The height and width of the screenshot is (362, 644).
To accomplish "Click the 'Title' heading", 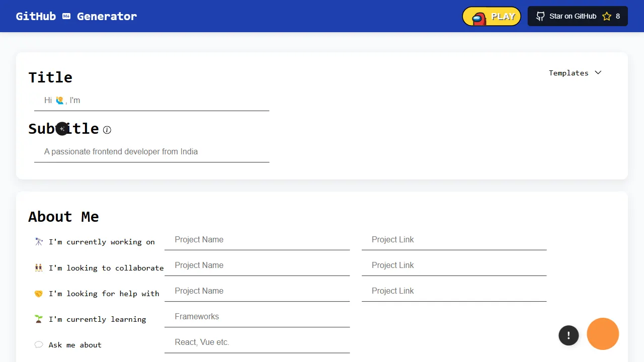I will 50,77.
